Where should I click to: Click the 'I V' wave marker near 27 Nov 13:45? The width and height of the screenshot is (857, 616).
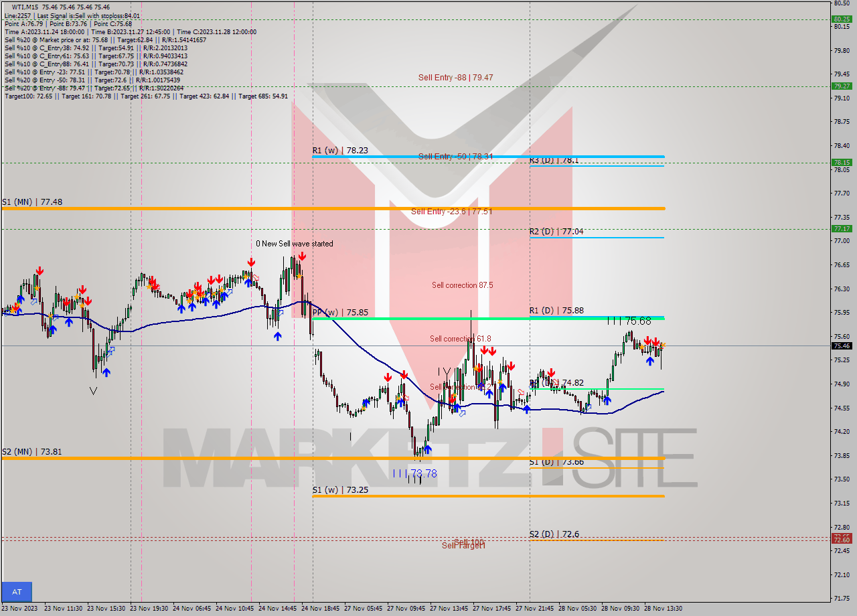point(444,371)
